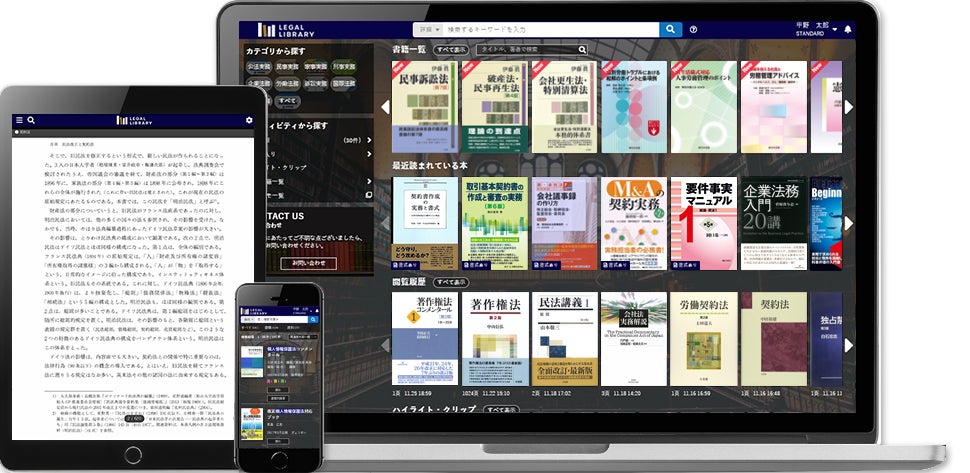Open the help question-mark icon in header
This screenshot has width=970, height=473.
pos(693,29)
